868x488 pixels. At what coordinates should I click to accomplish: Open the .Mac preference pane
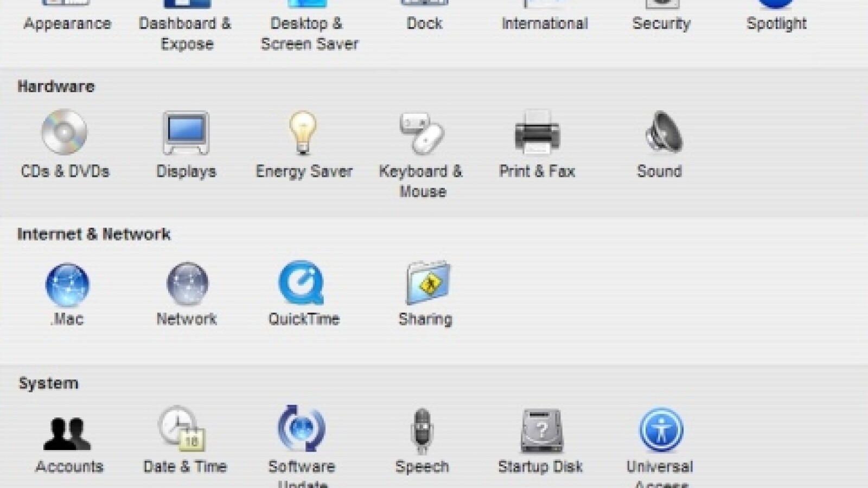click(67, 285)
